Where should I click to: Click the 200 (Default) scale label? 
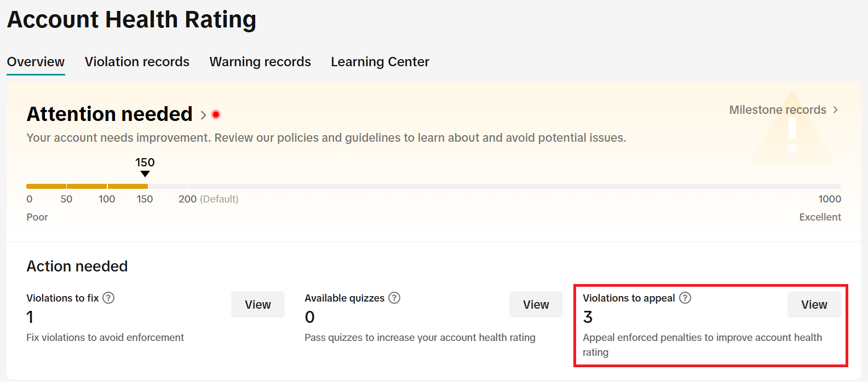(x=208, y=199)
